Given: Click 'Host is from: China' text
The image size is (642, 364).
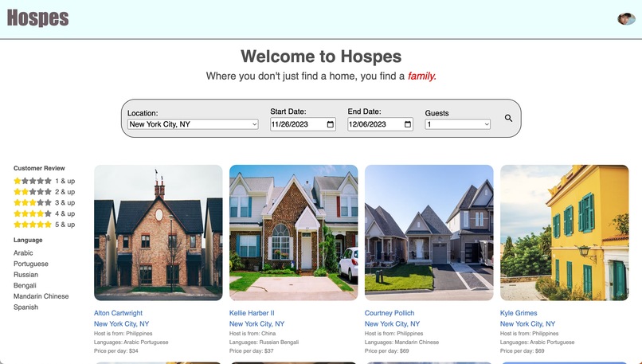Looking at the screenshot, I should tap(252, 334).
